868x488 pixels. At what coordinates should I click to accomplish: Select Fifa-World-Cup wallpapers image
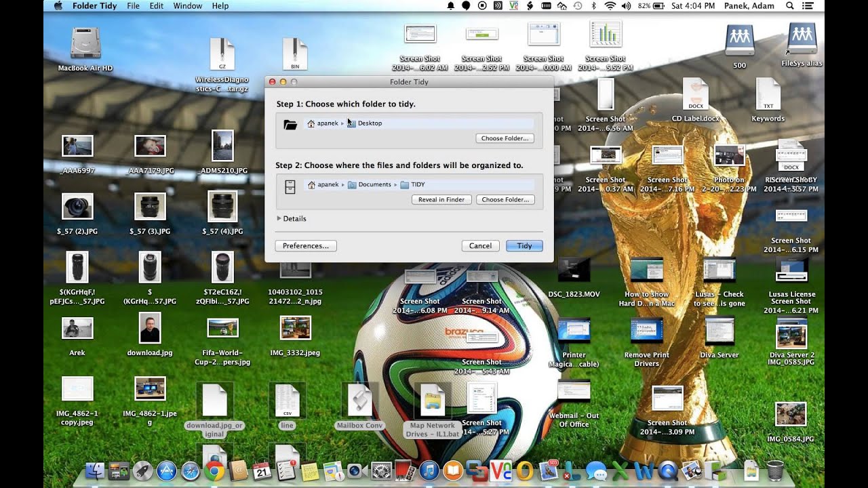point(222,328)
